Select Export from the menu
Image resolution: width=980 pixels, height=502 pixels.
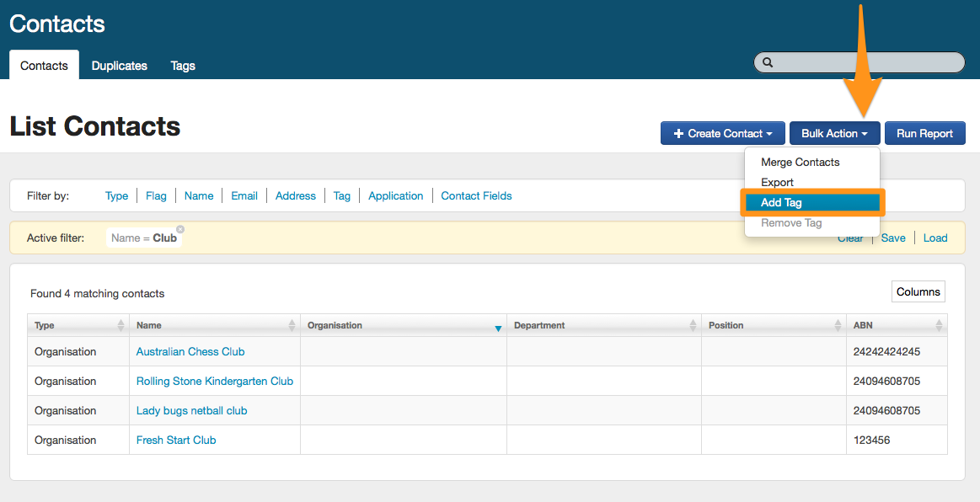coord(777,182)
